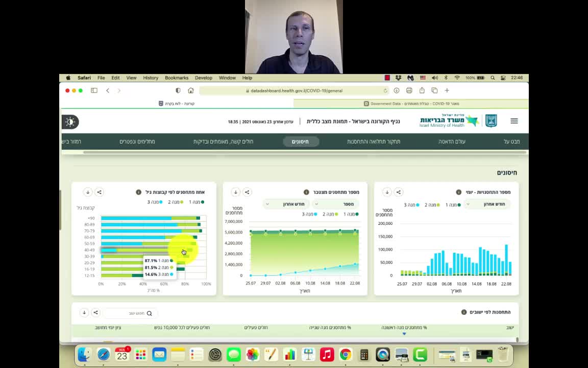Open the Bookmarks menu

coord(177,78)
